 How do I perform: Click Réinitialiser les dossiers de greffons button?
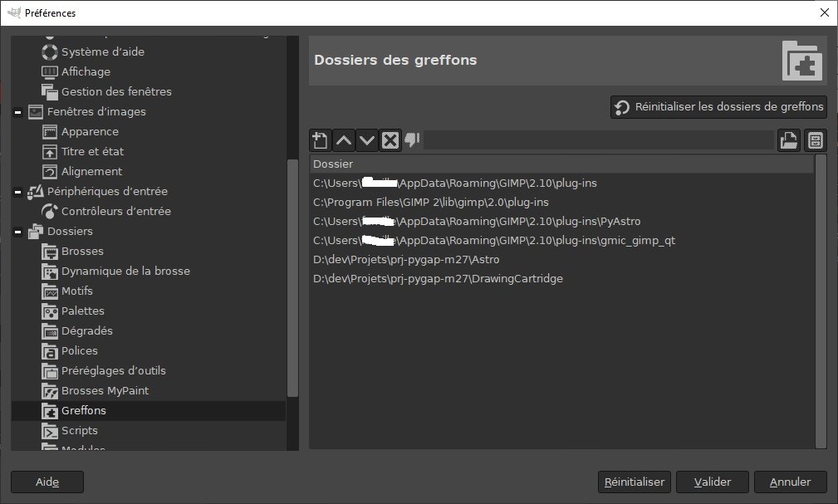[718, 107]
